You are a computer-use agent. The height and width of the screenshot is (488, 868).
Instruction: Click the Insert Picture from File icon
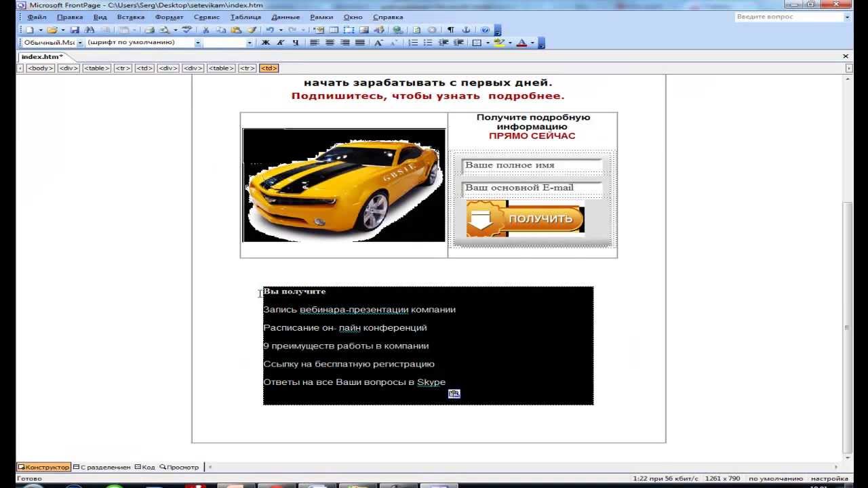click(x=364, y=30)
